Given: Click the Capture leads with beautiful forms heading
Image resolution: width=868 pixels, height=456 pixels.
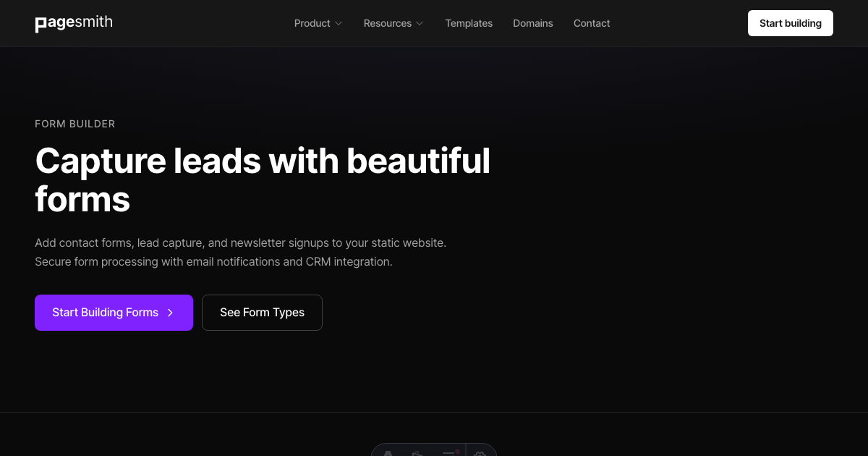Looking at the screenshot, I should click(263, 180).
